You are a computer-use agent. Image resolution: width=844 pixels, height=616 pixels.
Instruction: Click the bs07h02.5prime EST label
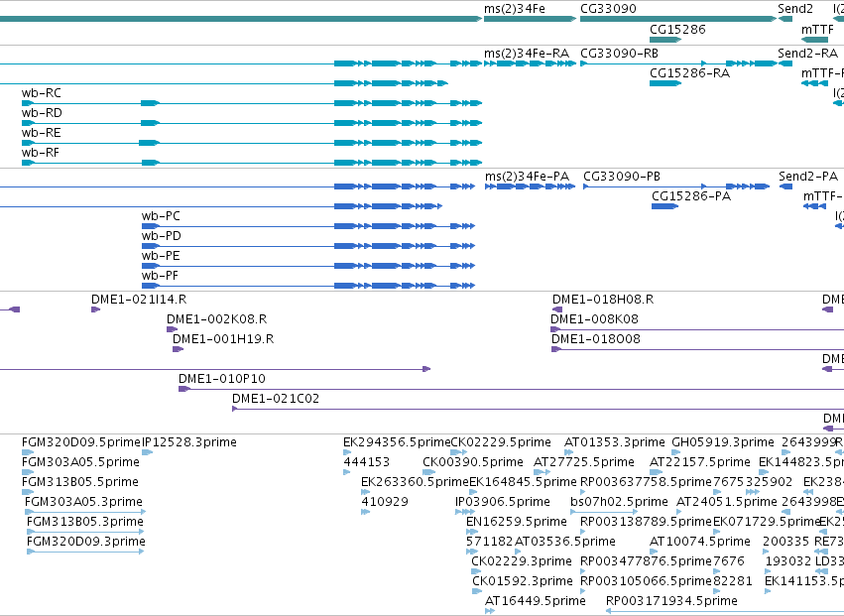coord(619,502)
